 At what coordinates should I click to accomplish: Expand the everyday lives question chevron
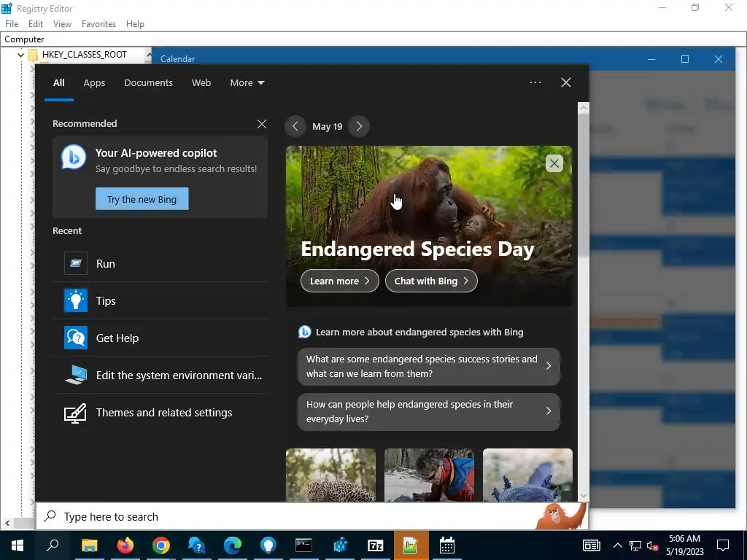coord(549,411)
